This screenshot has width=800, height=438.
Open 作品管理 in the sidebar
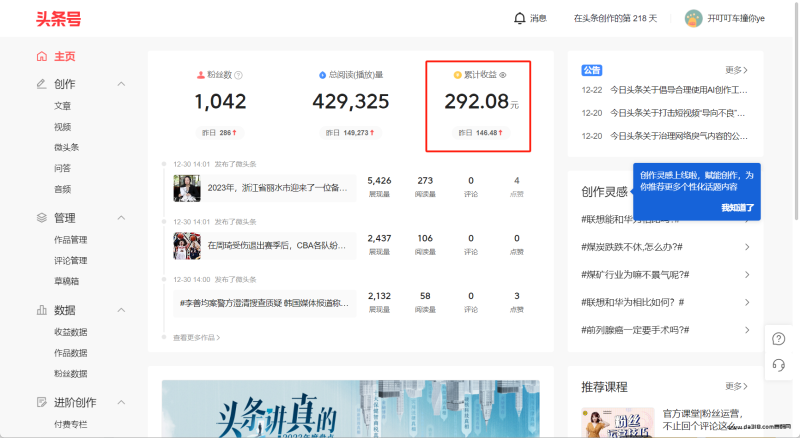[x=71, y=239]
